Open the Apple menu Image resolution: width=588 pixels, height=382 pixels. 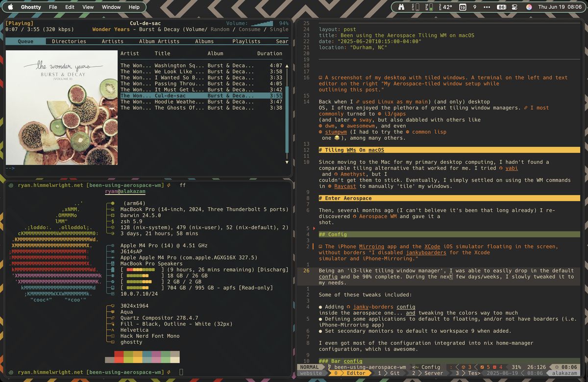click(10, 7)
